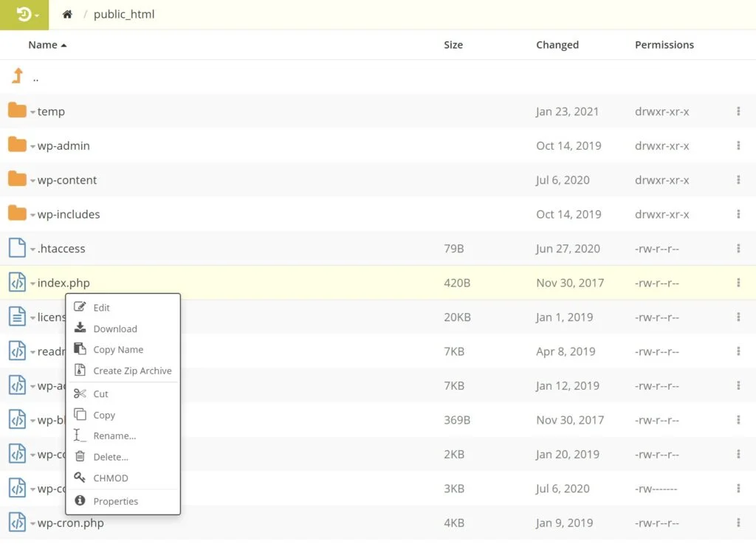Sort files by clicking the Name column header
756x544 pixels.
[x=42, y=44]
